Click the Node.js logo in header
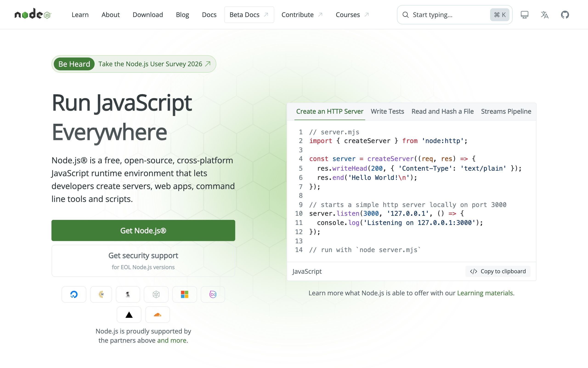The image size is (588, 368). [33, 14]
